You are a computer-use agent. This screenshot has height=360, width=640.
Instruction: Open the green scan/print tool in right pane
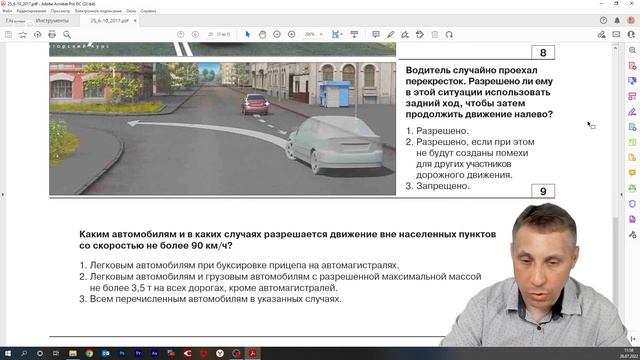(632, 188)
